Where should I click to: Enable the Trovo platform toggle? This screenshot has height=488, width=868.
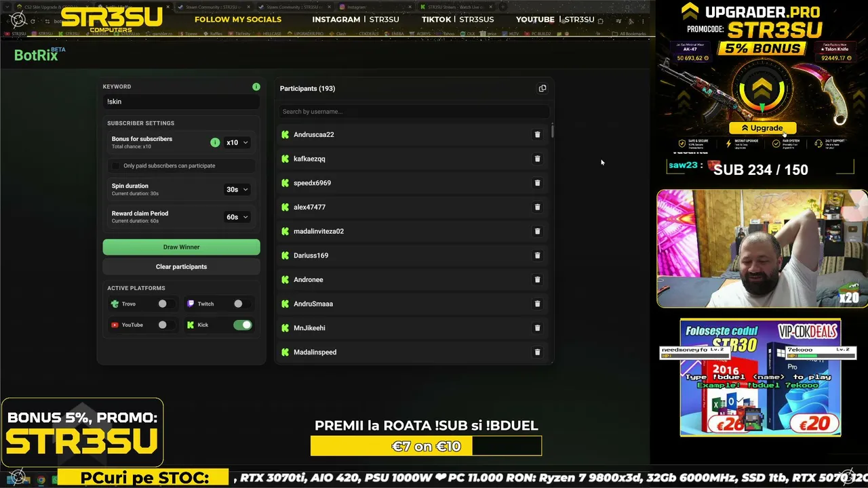pos(167,304)
